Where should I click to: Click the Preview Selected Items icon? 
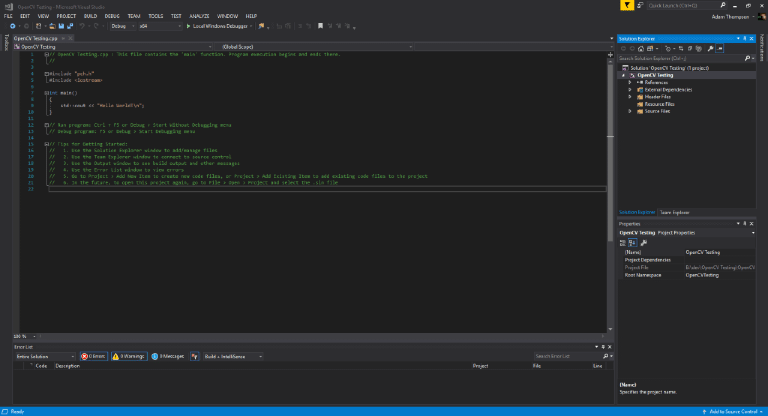[720, 49]
